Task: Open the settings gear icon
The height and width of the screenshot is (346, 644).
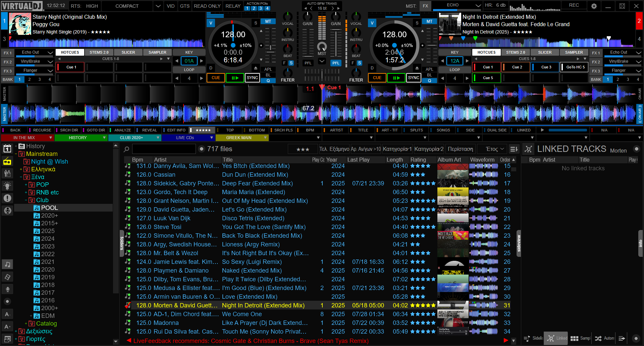Action: (x=594, y=6)
